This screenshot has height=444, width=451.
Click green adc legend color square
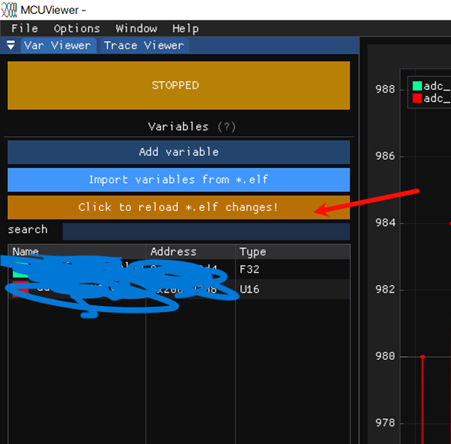[x=417, y=86]
